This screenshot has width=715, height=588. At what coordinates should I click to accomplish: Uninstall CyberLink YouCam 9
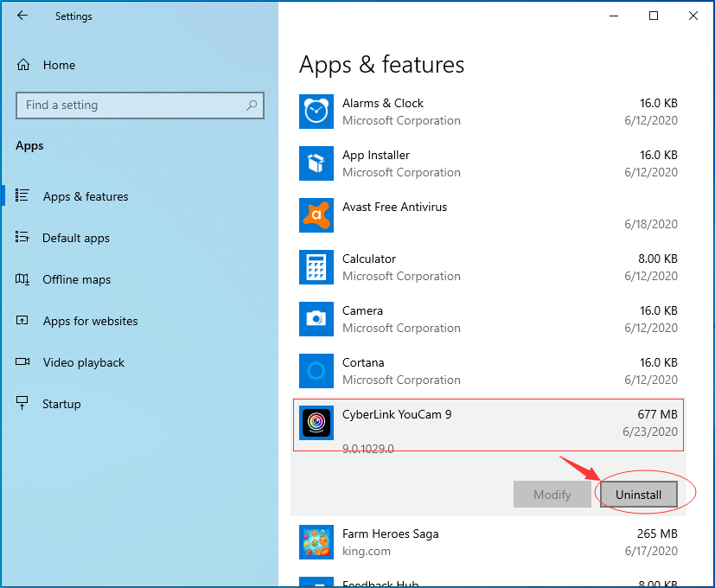(x=638, y=495)
